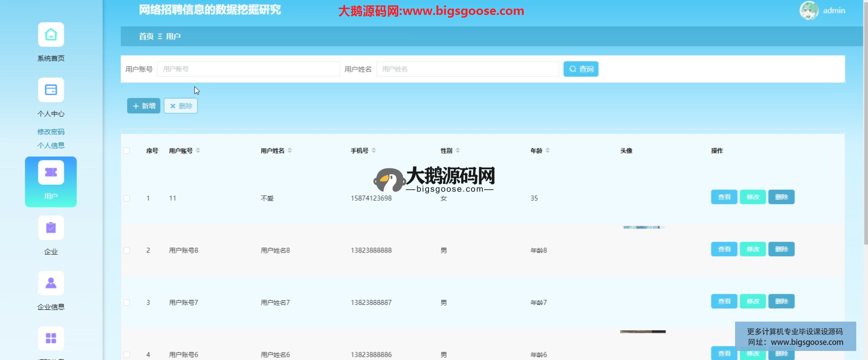Sort by 年龄 column arrows
Image resolution: width=868 pixels, height=360 pixels.
(547, 150)
